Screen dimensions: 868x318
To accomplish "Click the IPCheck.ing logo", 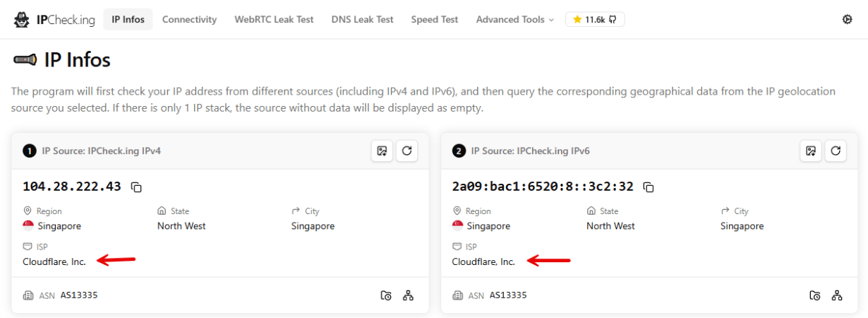I will [x=54, y=20].
